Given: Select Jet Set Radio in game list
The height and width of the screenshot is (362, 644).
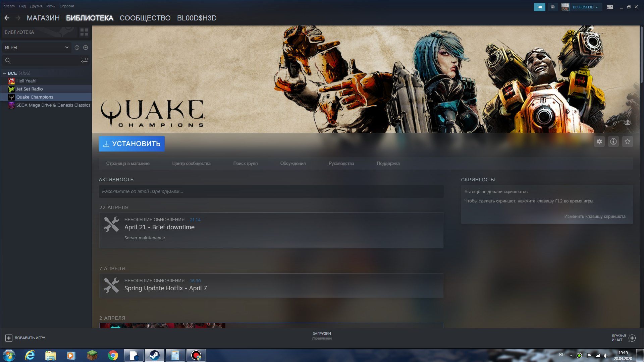Looking at the screenshot, I should 46,89.
